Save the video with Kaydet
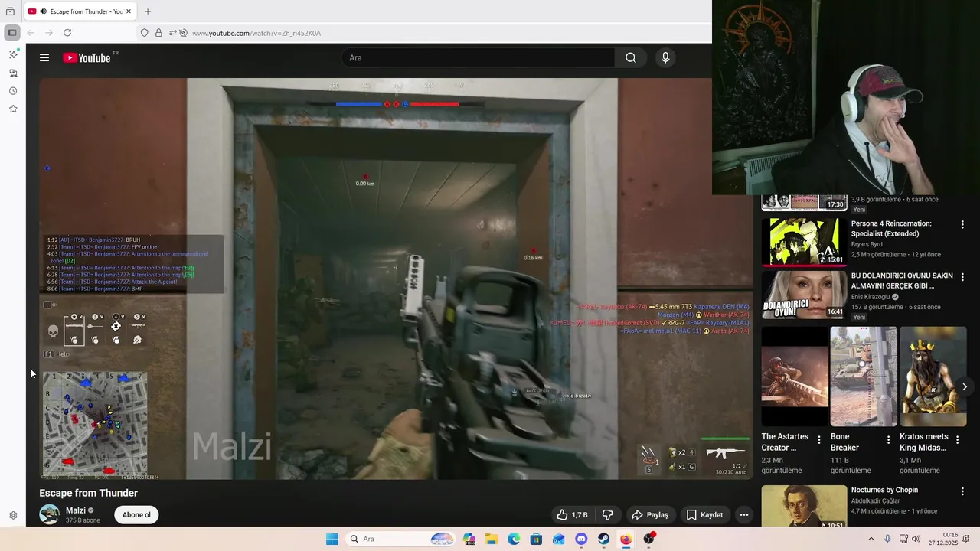This screenshot has width=980, height=551. (x=704, y=515)
